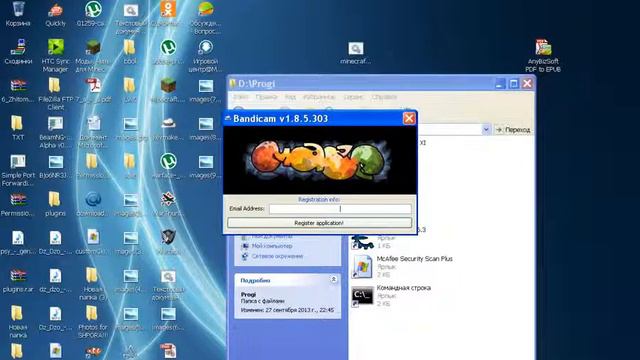Maximize the D:\Progi Explorer window
Screen dimensions: 640x360
[513, 84]
